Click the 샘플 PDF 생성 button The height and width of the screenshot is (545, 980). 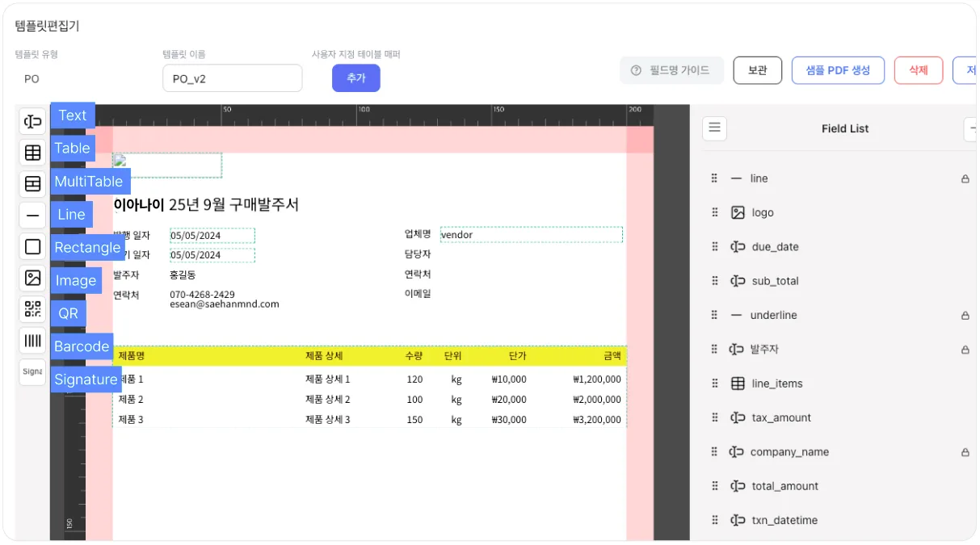[838, 70]
